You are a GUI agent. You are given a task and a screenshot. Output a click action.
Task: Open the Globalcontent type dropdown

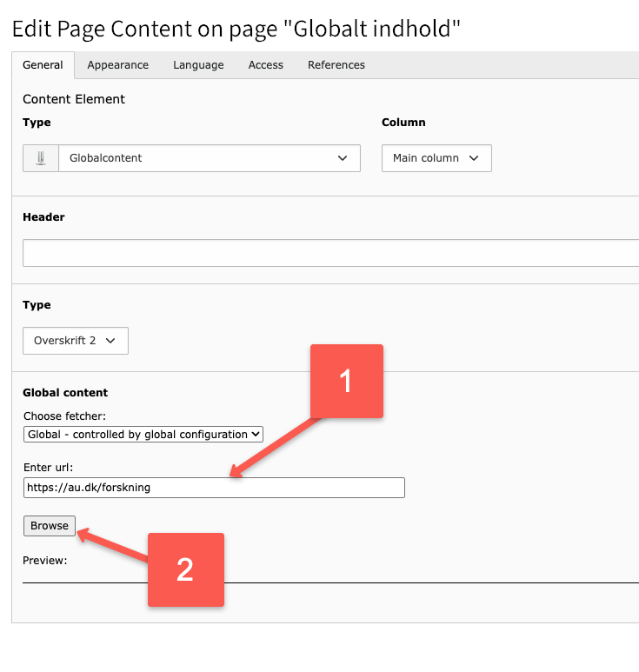pos(209,158)
